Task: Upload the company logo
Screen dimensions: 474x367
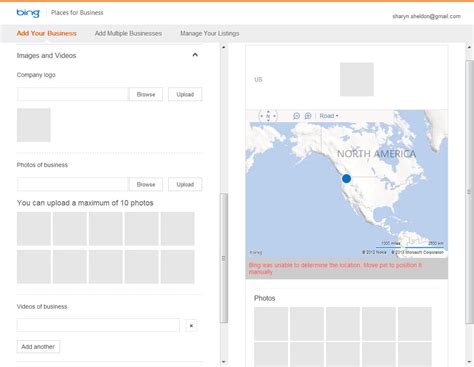Action: point(185,94)
